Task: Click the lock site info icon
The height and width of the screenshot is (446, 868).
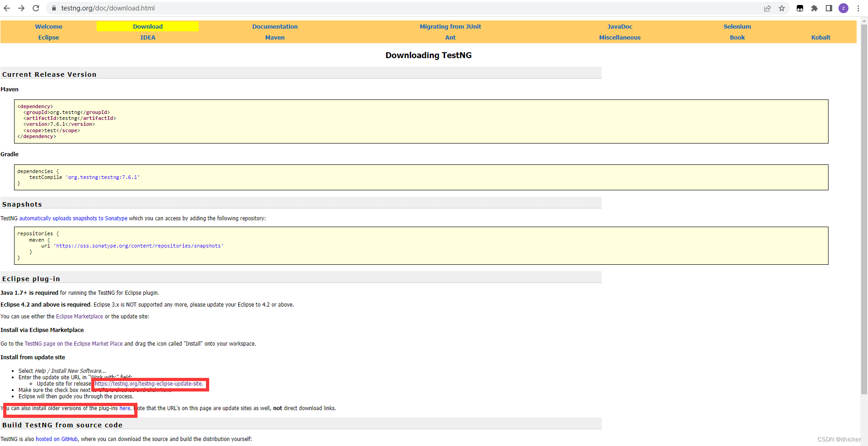Action: click(54, 8)
